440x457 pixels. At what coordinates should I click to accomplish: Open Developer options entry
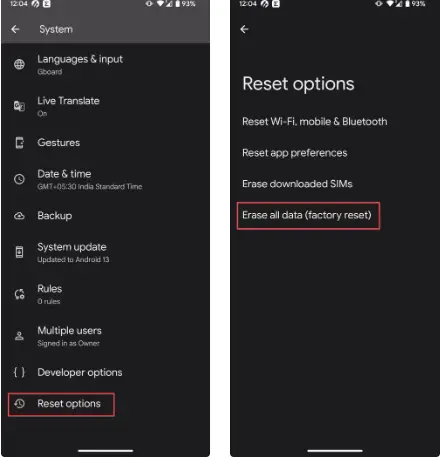[x=105, y=372]
